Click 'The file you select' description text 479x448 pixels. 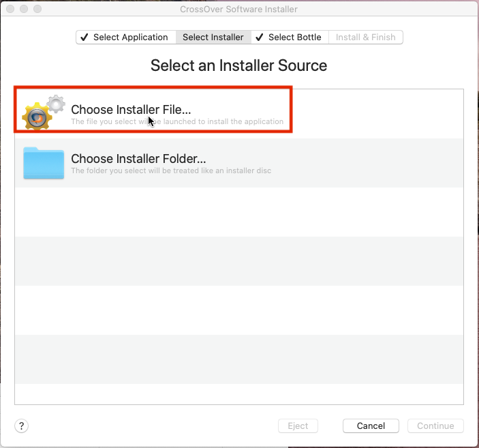(x=177, y=121)
